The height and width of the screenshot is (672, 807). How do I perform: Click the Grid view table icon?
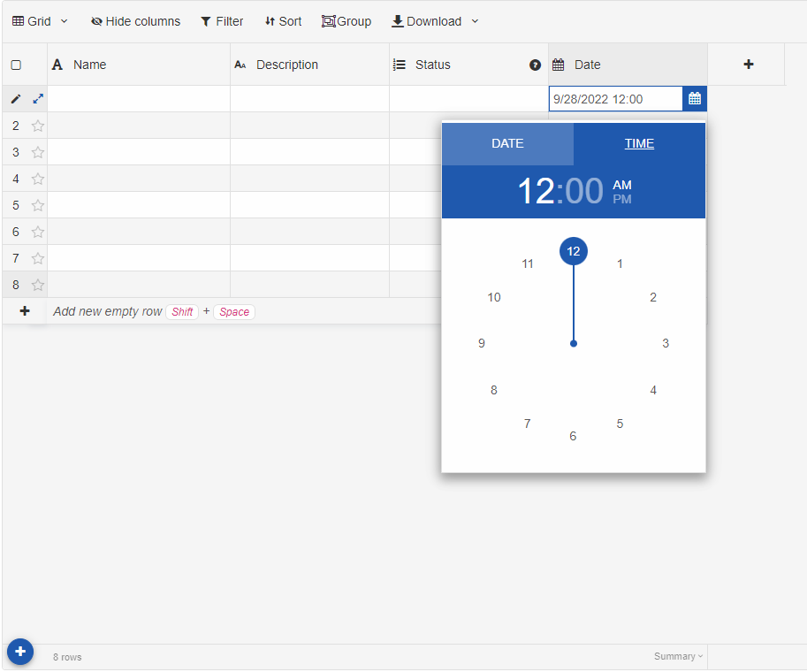pyautogui.click(x=18, y=21)
